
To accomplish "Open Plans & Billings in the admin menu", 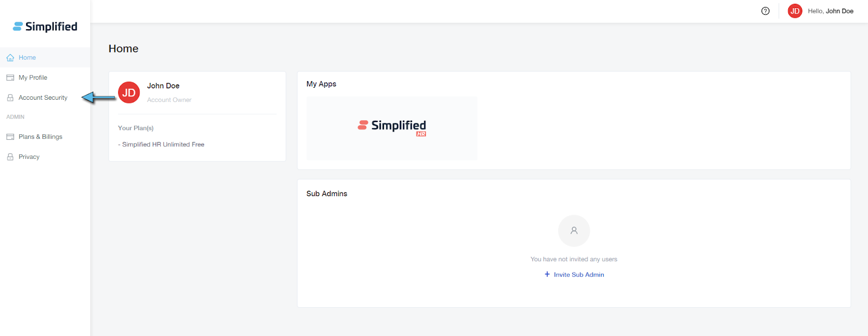I will tap(41, 137).
